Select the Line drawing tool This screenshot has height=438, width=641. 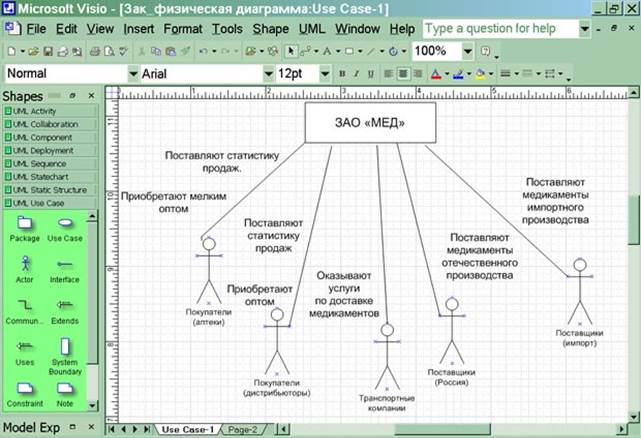pos(371,51)
